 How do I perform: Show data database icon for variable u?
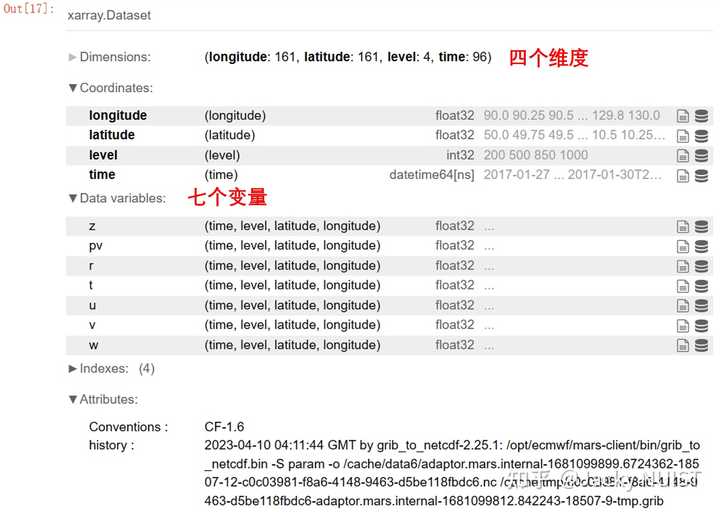pyautogui.click(x=701, y=306)
